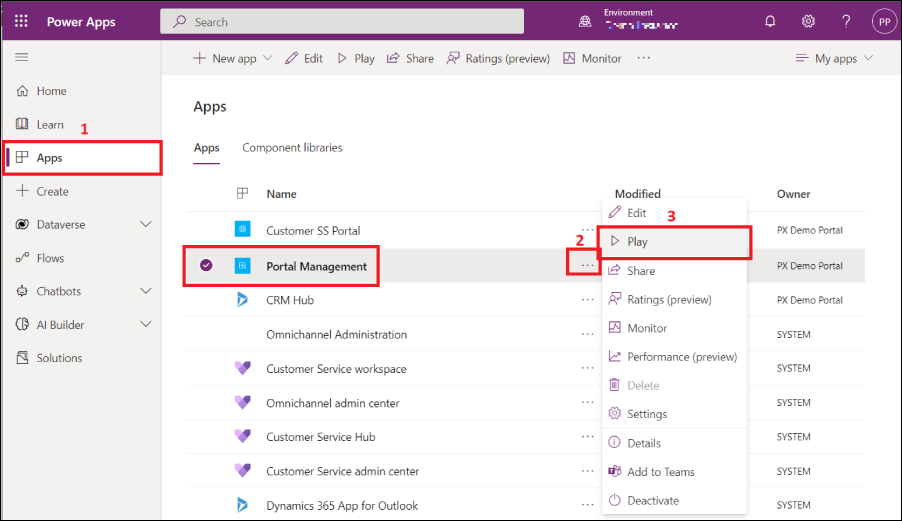Choose Share in the context menu
The height and width of the screenshot is (521, 902).
tap(674, 271)
